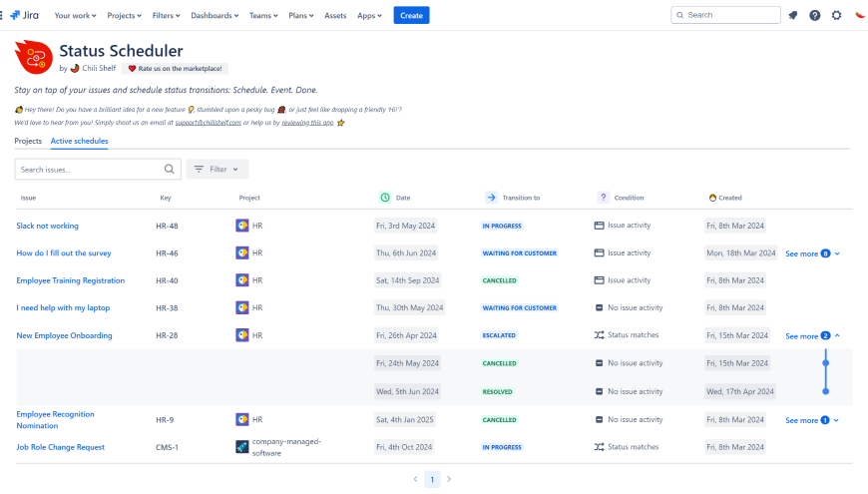Open the settings gear icon

coord(837,15)
